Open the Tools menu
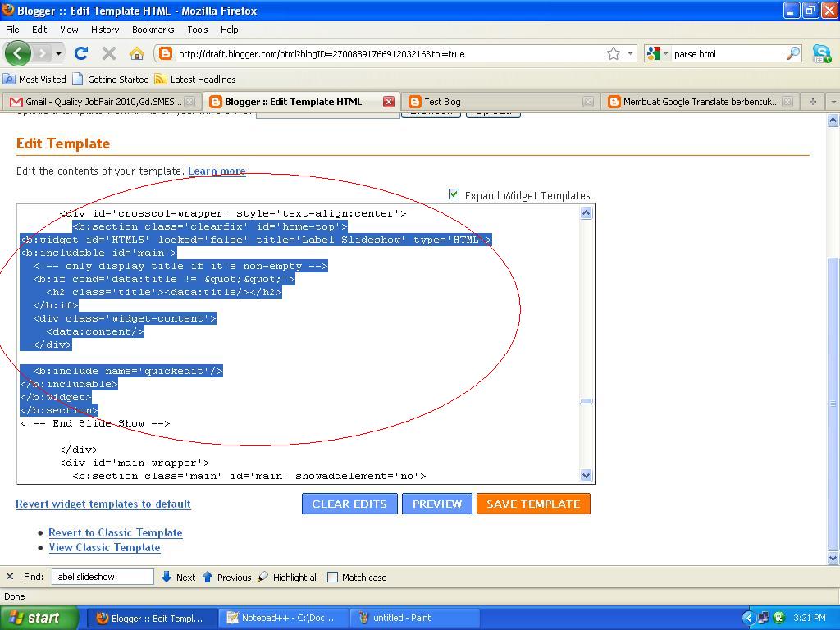Screen dimensions: 840x630 point(197,30)
